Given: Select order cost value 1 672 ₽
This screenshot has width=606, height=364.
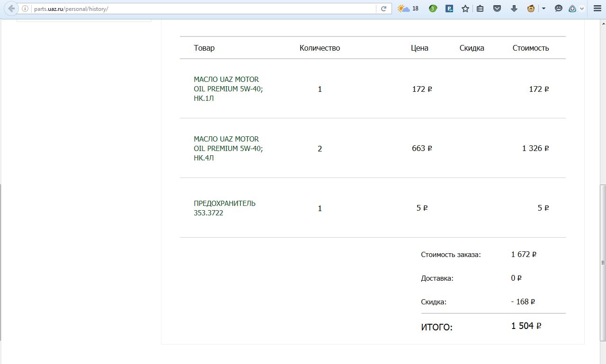Looking at the screenshot, I should (524, 254).
